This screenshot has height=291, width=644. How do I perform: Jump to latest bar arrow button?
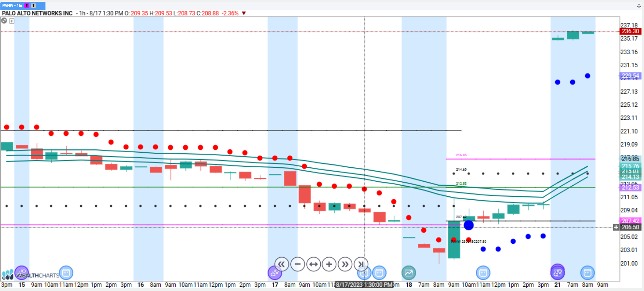coord(361,264)
